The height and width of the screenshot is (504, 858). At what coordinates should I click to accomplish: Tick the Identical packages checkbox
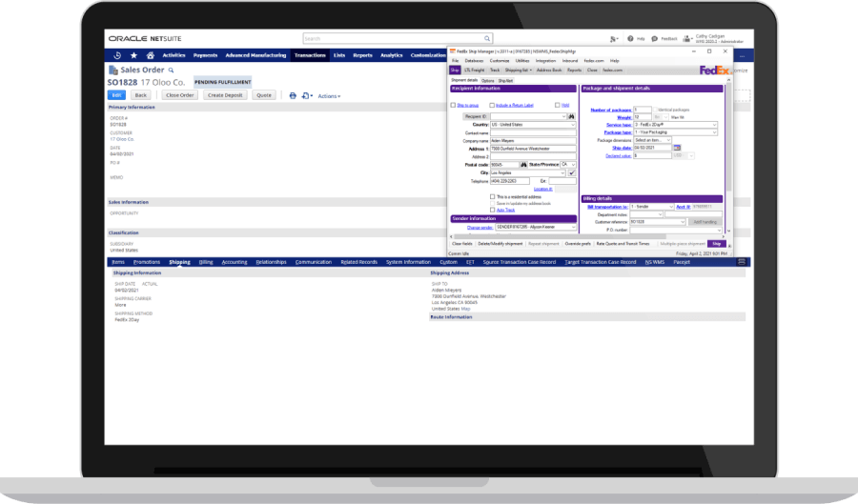coord(655,110)
